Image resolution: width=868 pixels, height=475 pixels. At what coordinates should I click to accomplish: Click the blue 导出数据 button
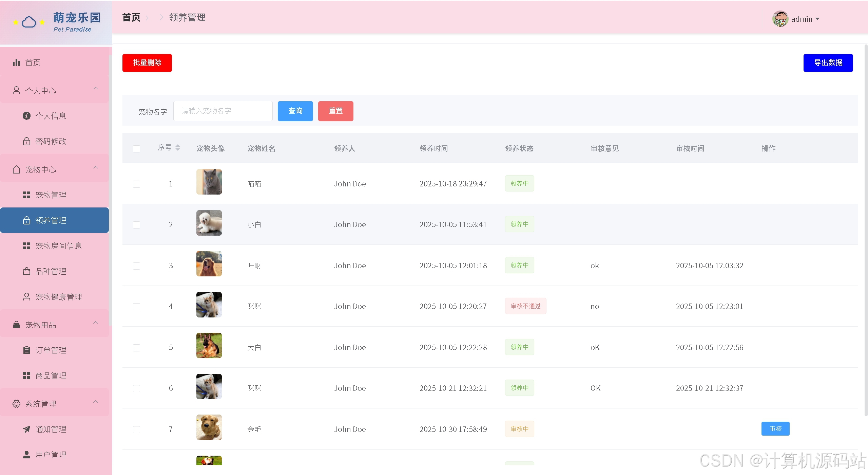pyautogui.click(x=828, y=63)
